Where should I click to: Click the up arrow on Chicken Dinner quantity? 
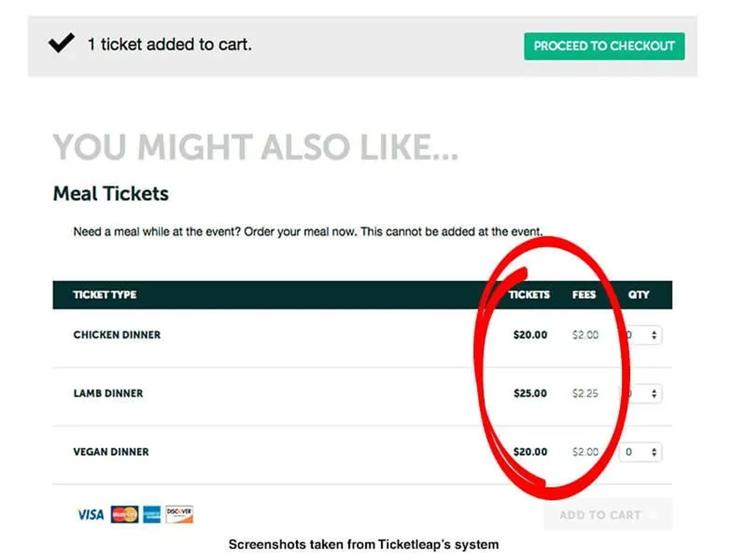654,332
